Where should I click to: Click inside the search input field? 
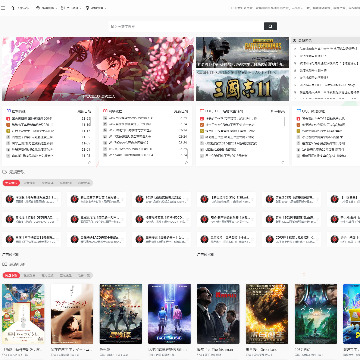pyautogui.click(x=186, y=26)
